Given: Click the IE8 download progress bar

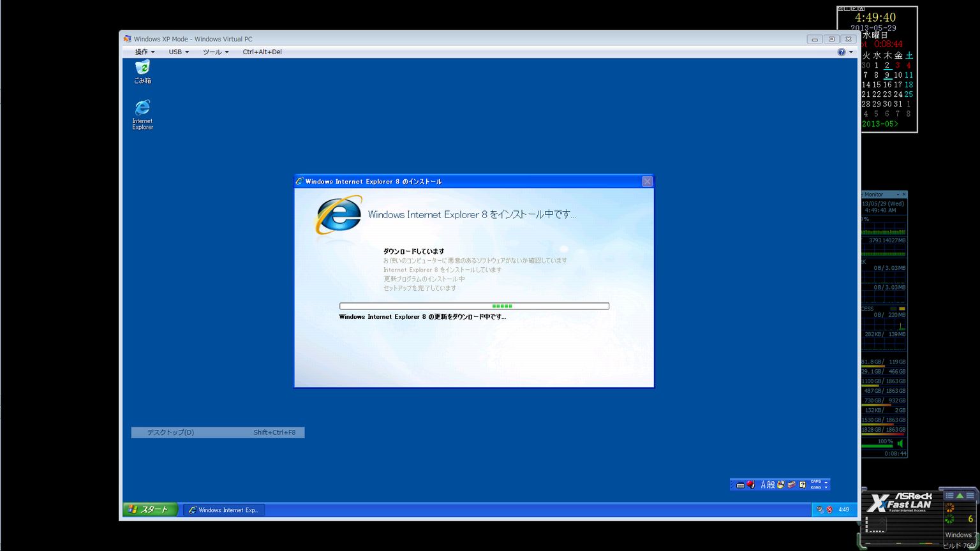Looking at the screenshot, I should [474, 306].
